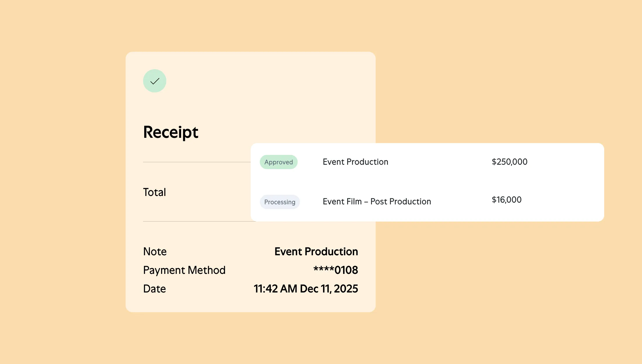This screenshot has height=364, width=642.
Task: Select the Event Production line item
Action: click(355, 162)
